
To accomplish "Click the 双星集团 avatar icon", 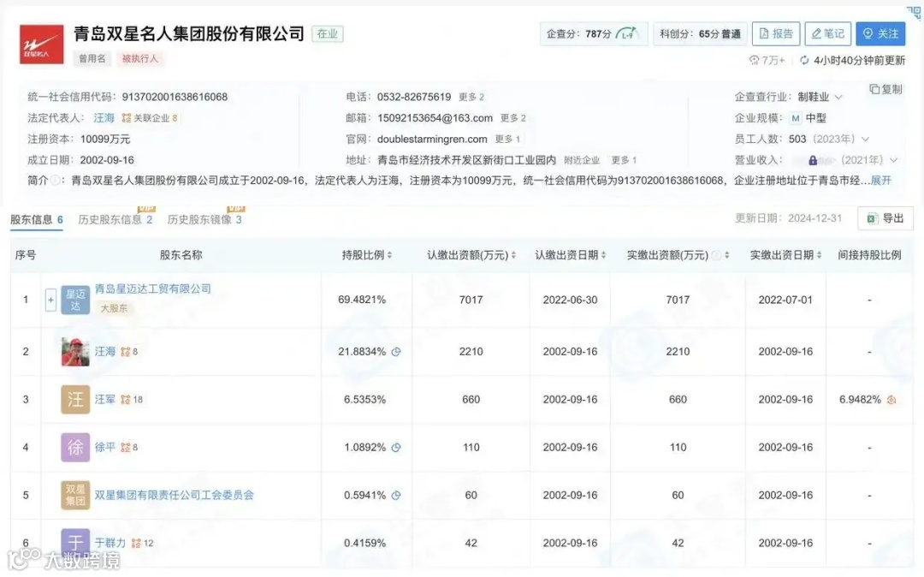I will point(75,495).
